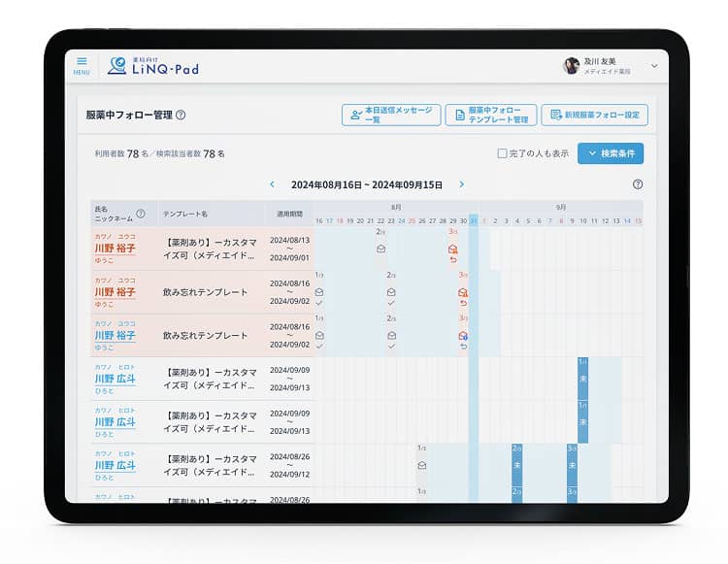Open user account dropdown chevron
Image resolution: width=728 pixels, height=564 pixels.
pyautogui.click(x=653, y=66)
